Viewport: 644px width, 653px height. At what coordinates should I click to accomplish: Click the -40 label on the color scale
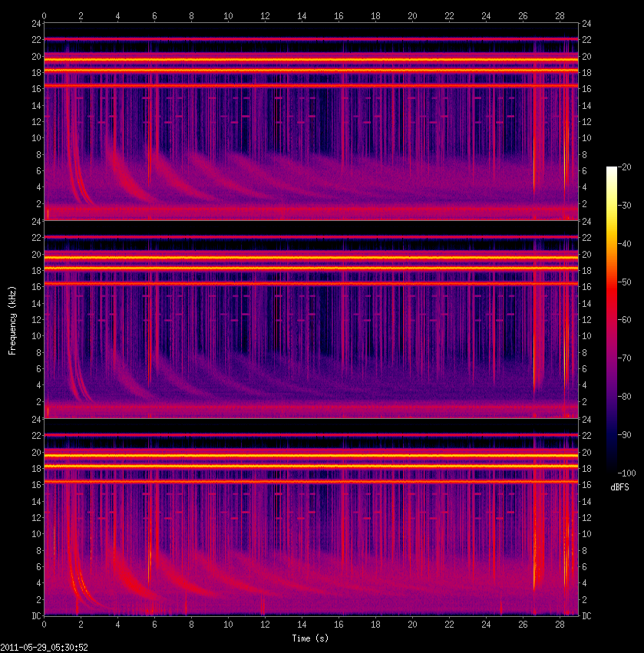coord(626,243)
